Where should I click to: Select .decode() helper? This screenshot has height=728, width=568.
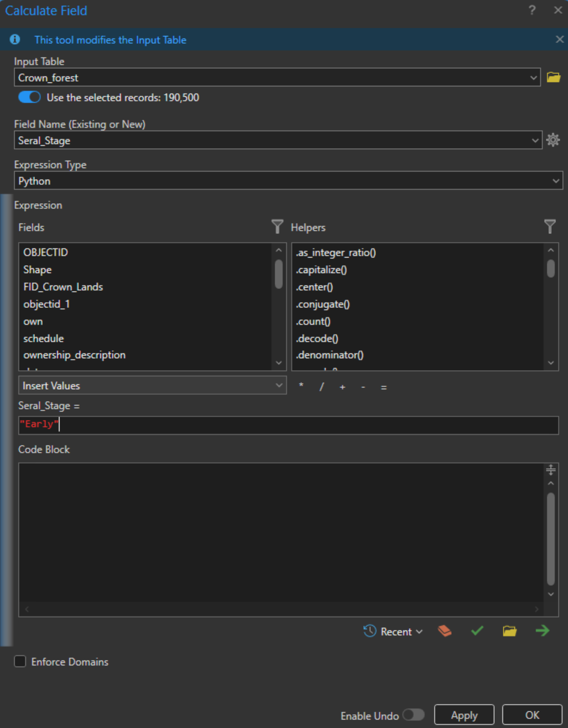pos(317,338)
